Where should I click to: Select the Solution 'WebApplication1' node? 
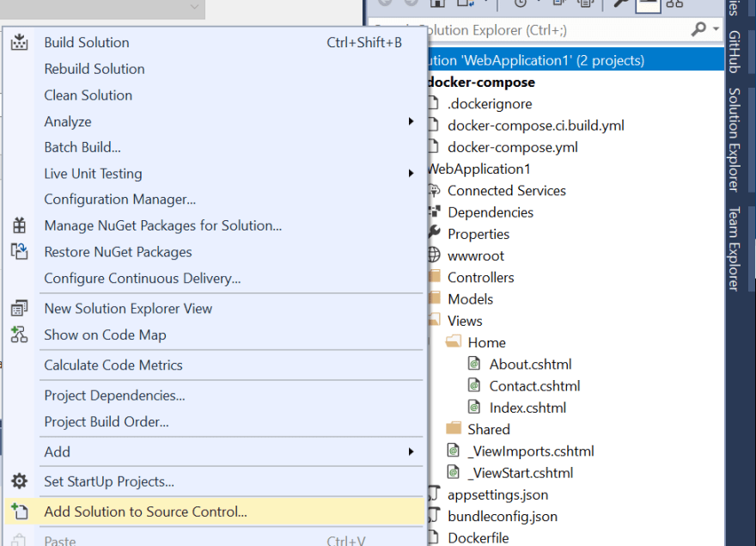coord(576,60)
